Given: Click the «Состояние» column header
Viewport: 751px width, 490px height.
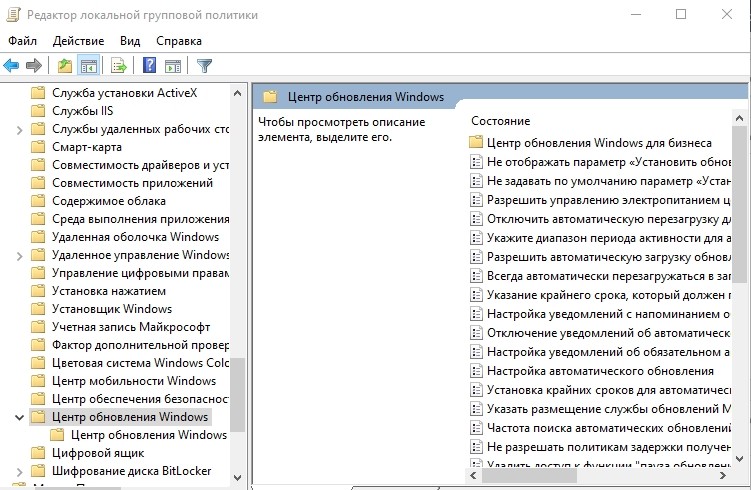Looking at the screenshot, I should coord(501,121).
